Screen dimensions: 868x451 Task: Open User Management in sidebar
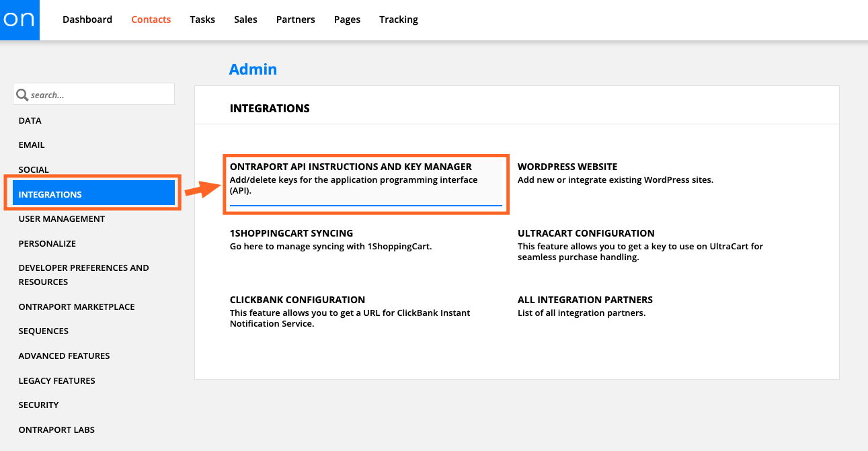(62, 219)
